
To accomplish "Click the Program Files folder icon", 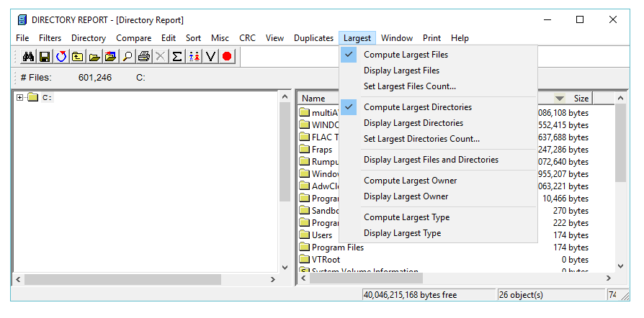I will [304, 247].
